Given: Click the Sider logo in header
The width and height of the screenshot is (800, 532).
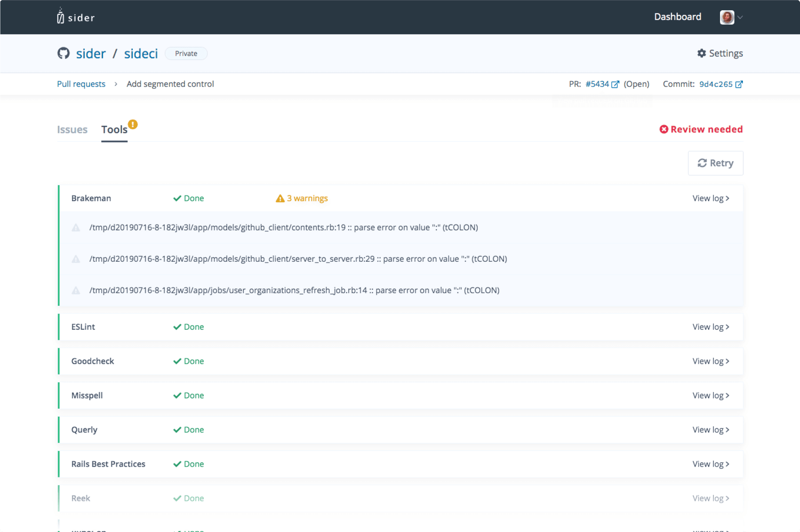Looking at the screenshot, I should coord(76,16).
